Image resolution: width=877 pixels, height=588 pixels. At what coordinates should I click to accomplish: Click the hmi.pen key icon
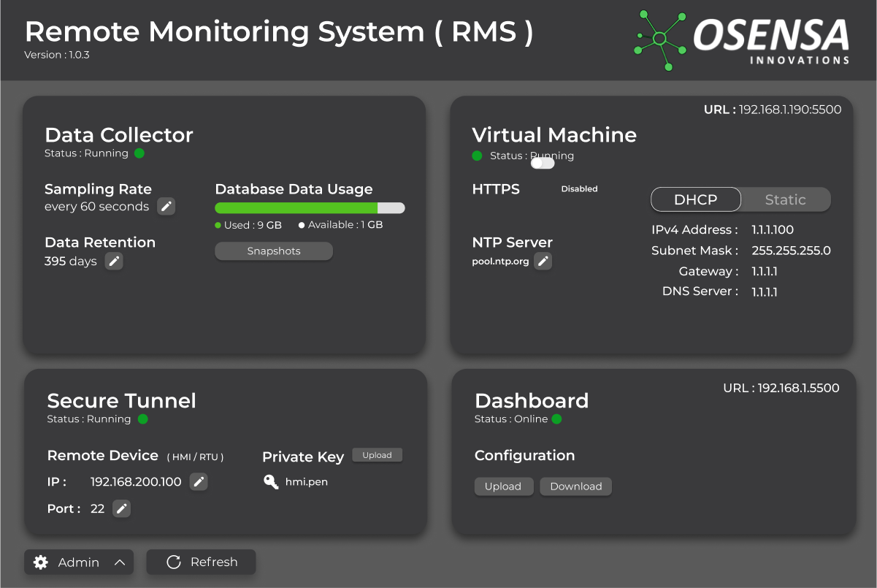[270, 482]
